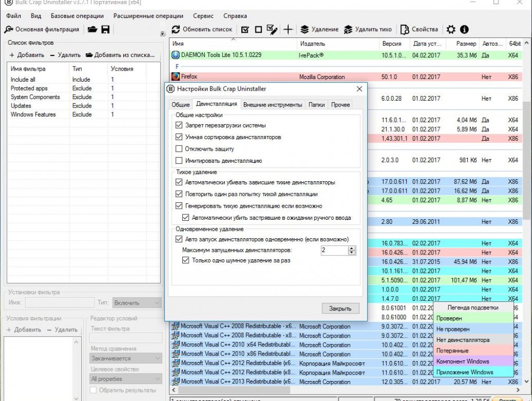Click the Firefox app icon in list
Viewport: 532px width, 401px height.
pyautogui.click(x=175, y=77)
